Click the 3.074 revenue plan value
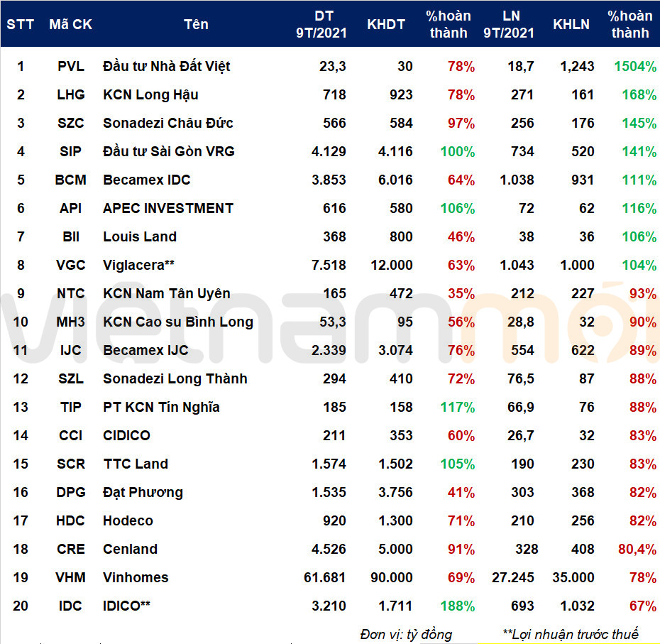Image resolution: width=660 pixels, height=644 pixels. click(x=395, y=350)
